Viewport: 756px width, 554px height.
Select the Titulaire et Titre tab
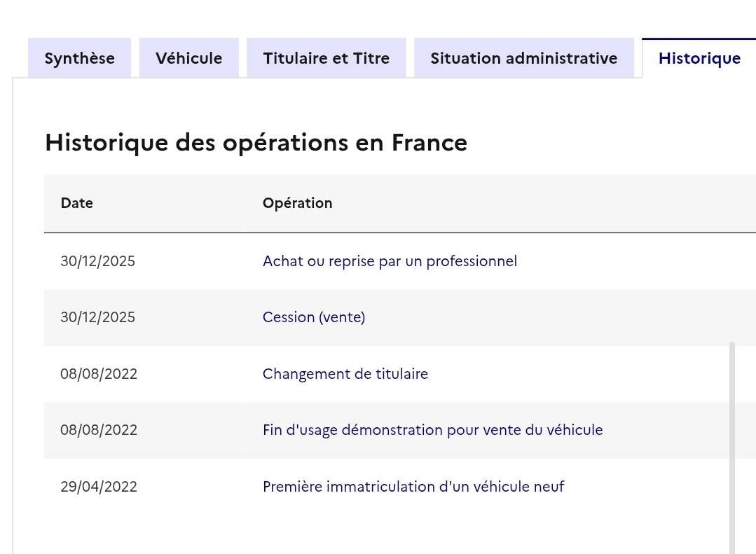pos(327,58)
